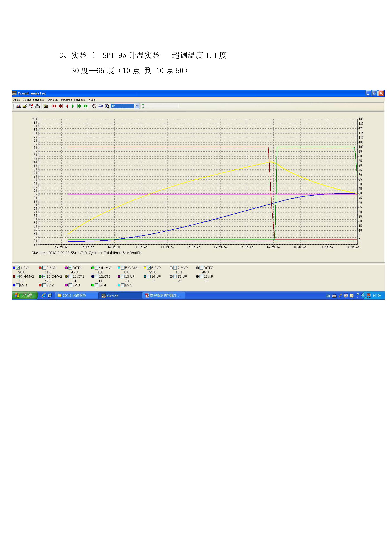Enable the 12:CT2 trace checkbox
This screenshot has width=392, height=554.
tap(96, 277)
